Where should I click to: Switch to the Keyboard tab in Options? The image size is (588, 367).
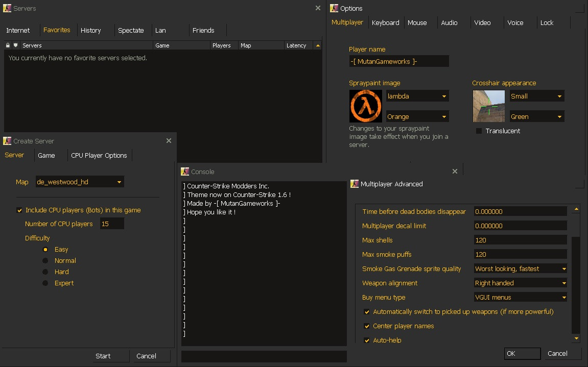[x=386, y=22]
